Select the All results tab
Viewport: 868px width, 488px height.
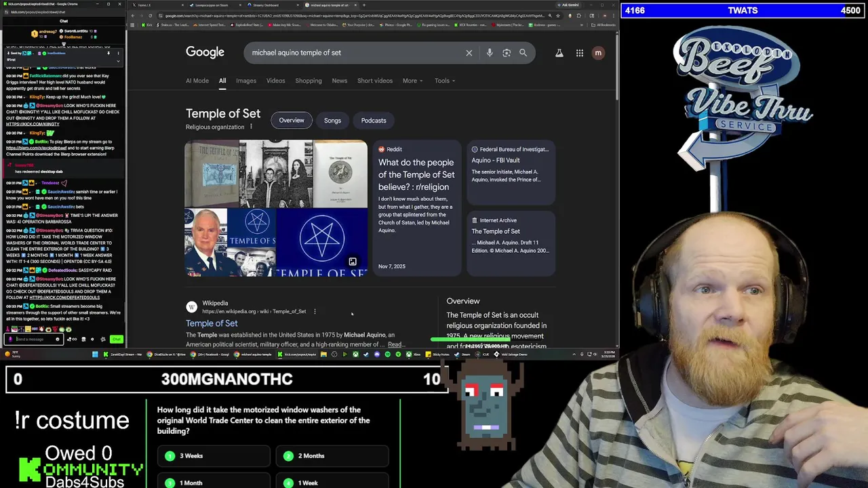222,81
